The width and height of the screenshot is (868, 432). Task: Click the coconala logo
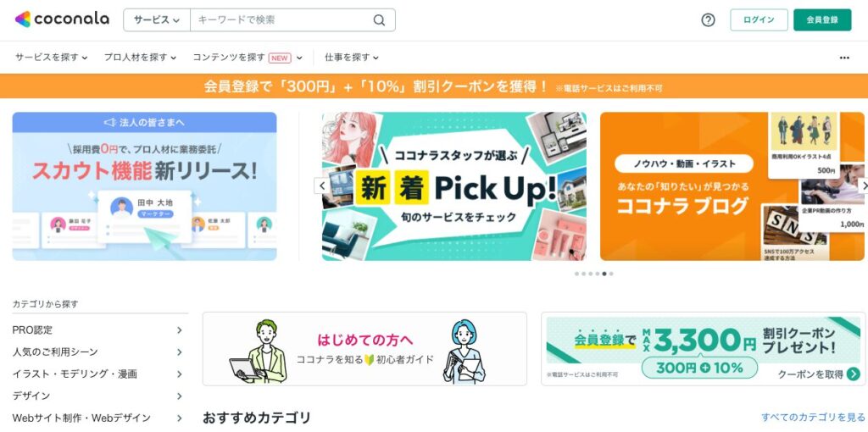click(x=62, y=19)
